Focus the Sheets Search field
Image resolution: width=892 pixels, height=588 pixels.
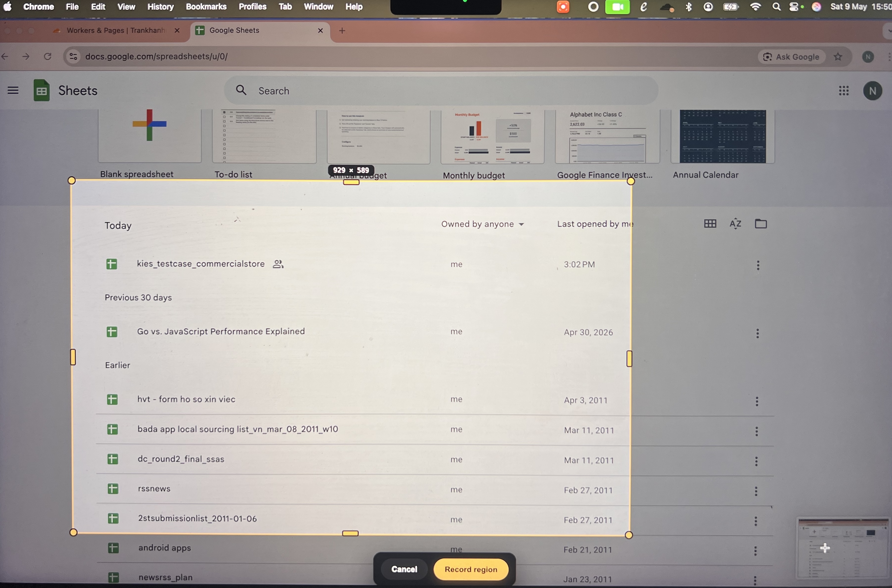pos(441,90)
